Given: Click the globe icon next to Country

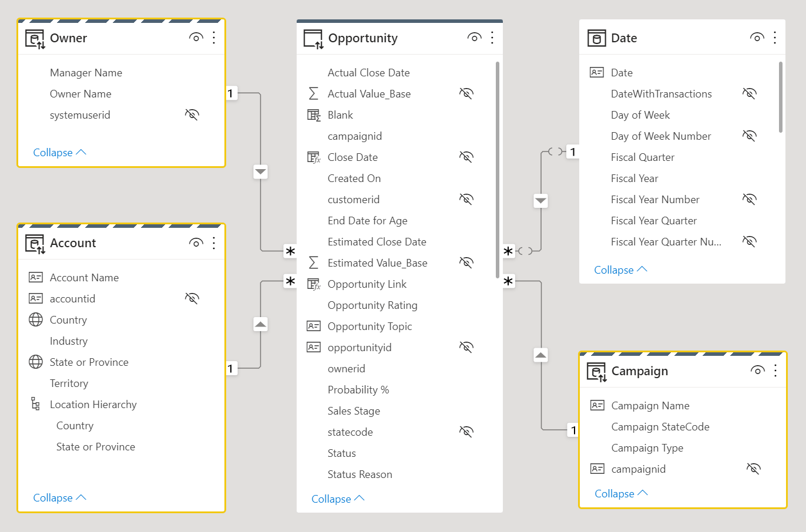Looking at the screenshot, I should click(36, 319).
